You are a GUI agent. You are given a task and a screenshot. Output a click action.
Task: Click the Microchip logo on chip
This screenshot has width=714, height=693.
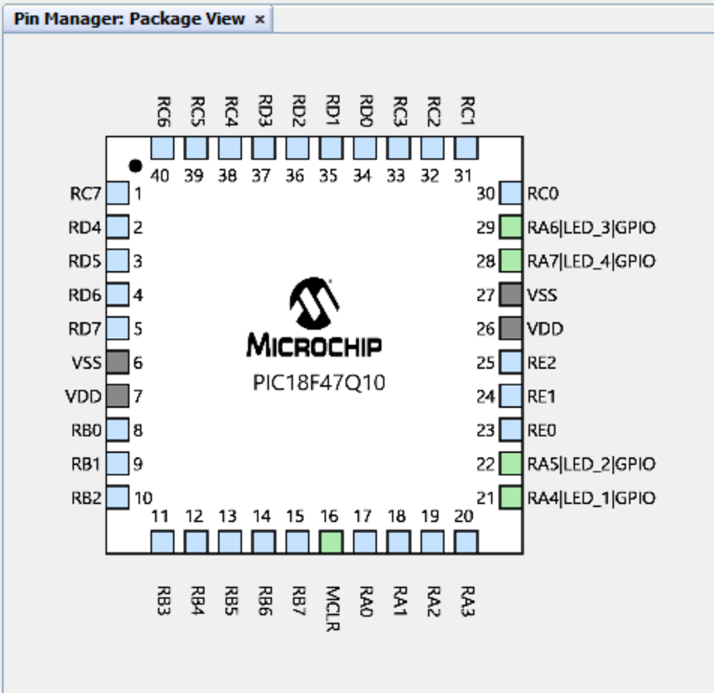click(314, 317)
